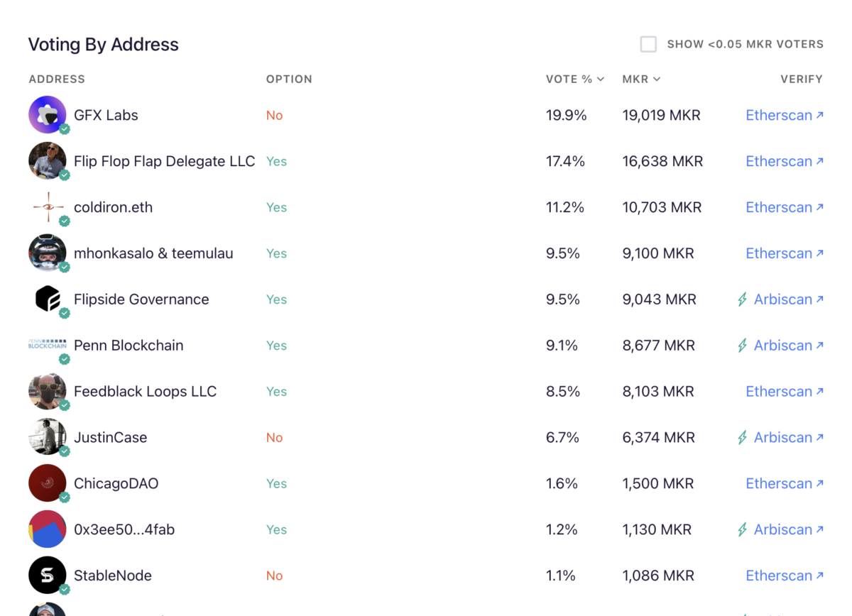Screen dimensions: 852x616
Task: Click the 10,703 MKR amount
Action: click(x=662, y=207)
